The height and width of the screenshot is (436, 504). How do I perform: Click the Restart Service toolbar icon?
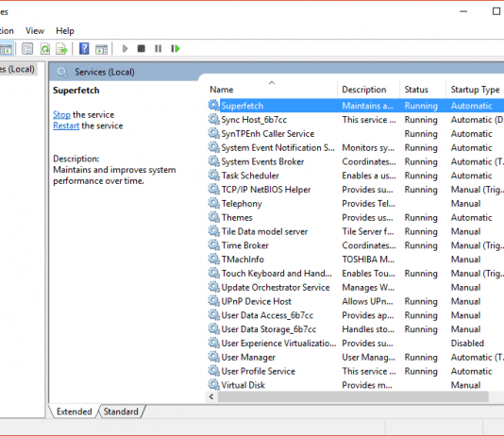(176, 48)
